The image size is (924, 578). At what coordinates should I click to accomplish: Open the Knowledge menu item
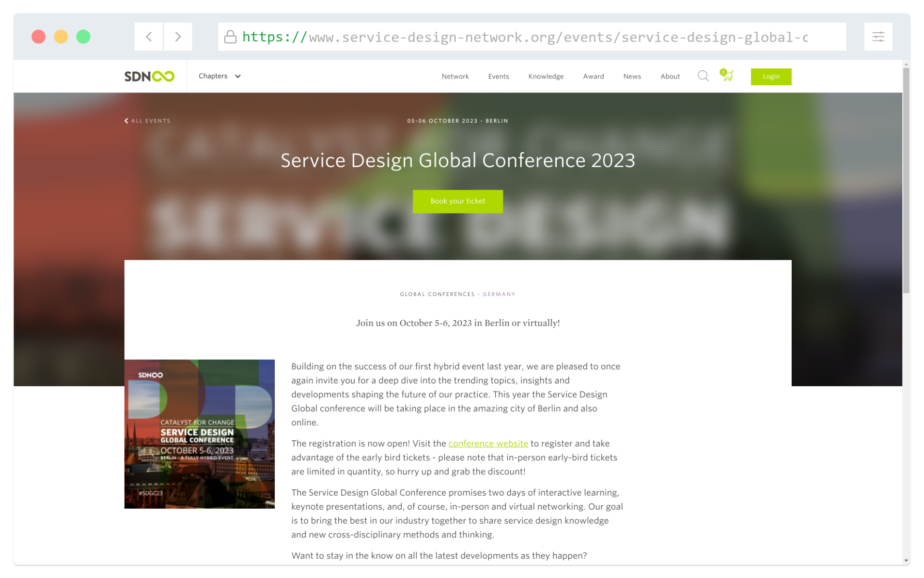point(546,77)
